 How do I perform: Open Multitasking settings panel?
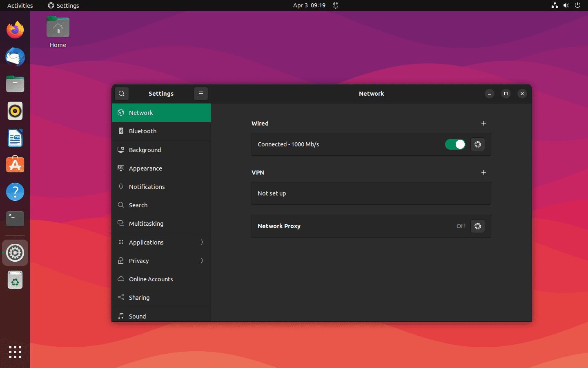(x=161, y=224)
